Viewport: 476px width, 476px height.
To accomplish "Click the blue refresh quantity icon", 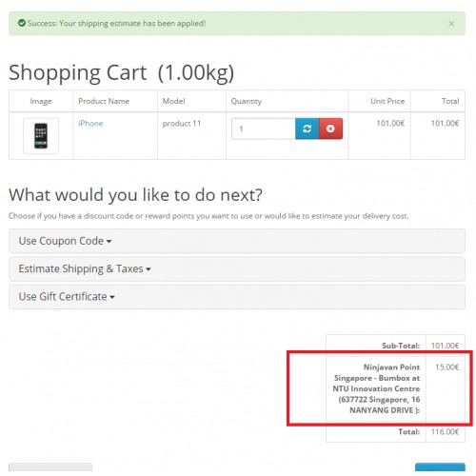I will point(307,129).
